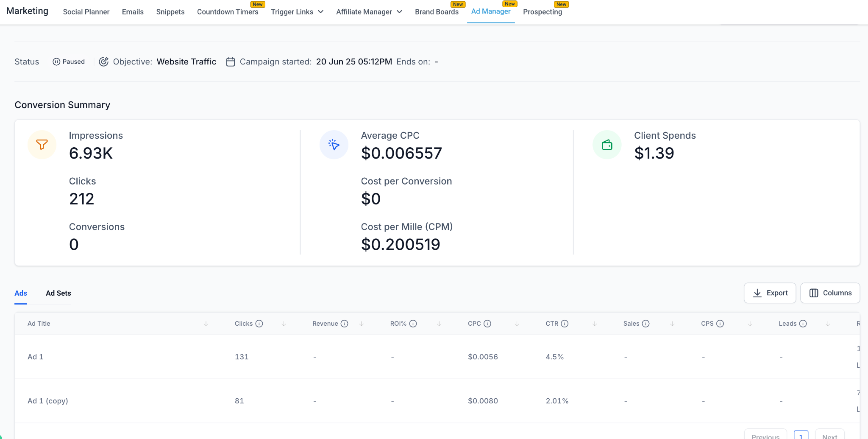Screen dimensions: 868x439
Task: Click the Marketing heading
Action: (x=27, y=11)
